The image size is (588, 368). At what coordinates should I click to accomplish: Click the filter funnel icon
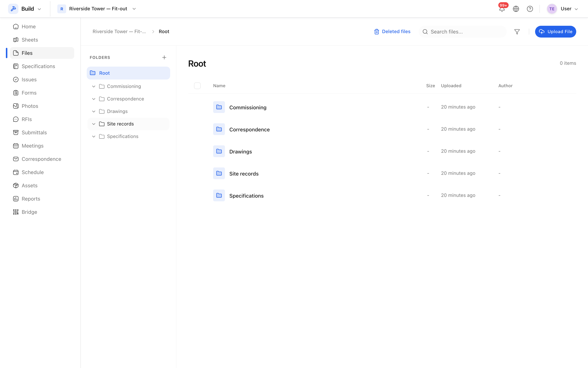pyautogui.click(x=517, y=32)
